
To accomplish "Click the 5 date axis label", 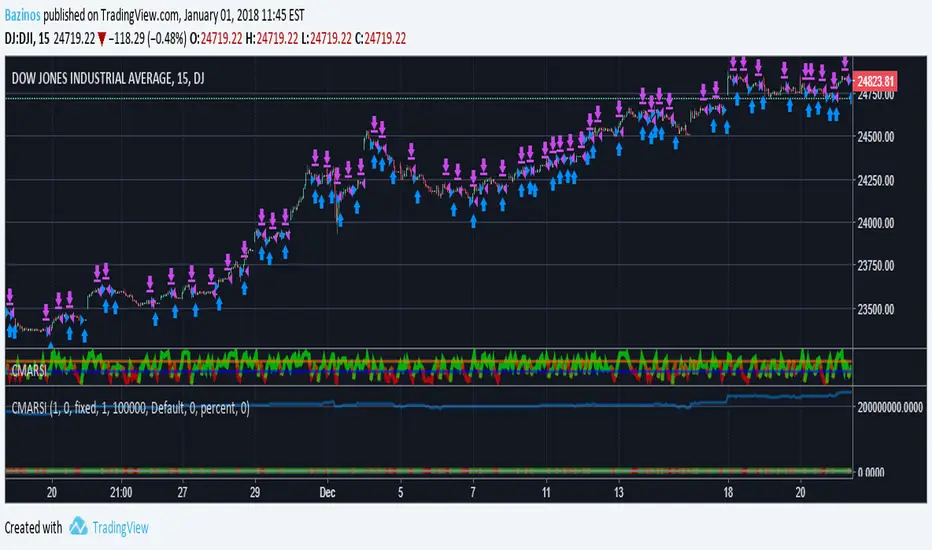I will click(401, 492).
